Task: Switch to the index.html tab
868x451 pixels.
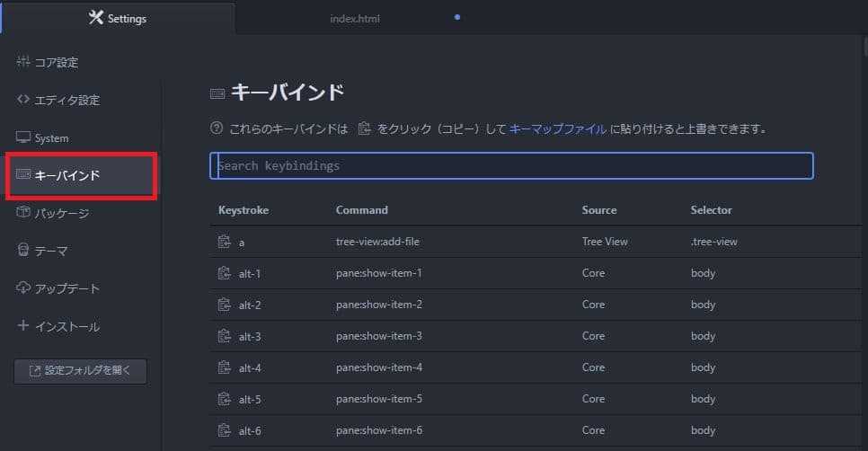Action: click(355, 19)
